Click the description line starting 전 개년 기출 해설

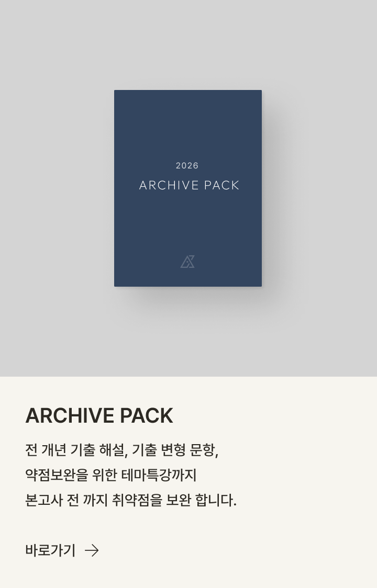[121, 450]
